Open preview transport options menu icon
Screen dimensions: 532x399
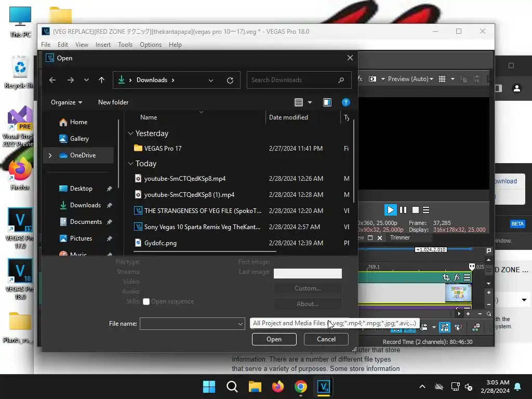(x=426, y=210)
